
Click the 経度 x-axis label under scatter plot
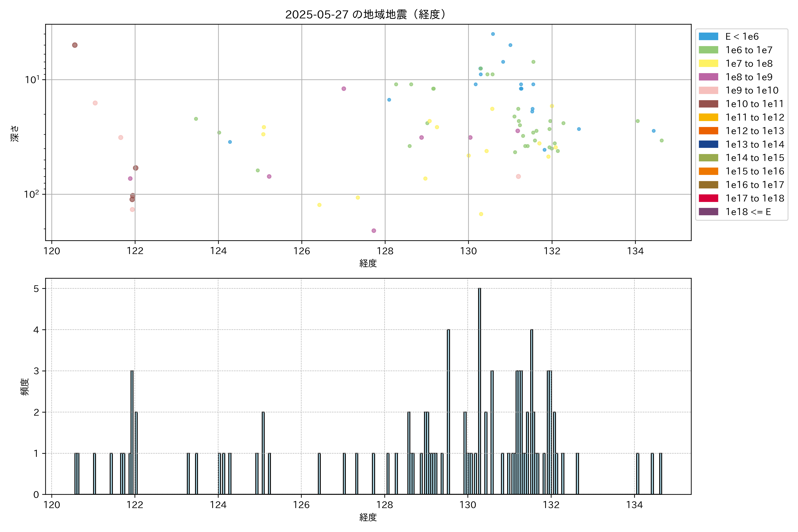368,263
